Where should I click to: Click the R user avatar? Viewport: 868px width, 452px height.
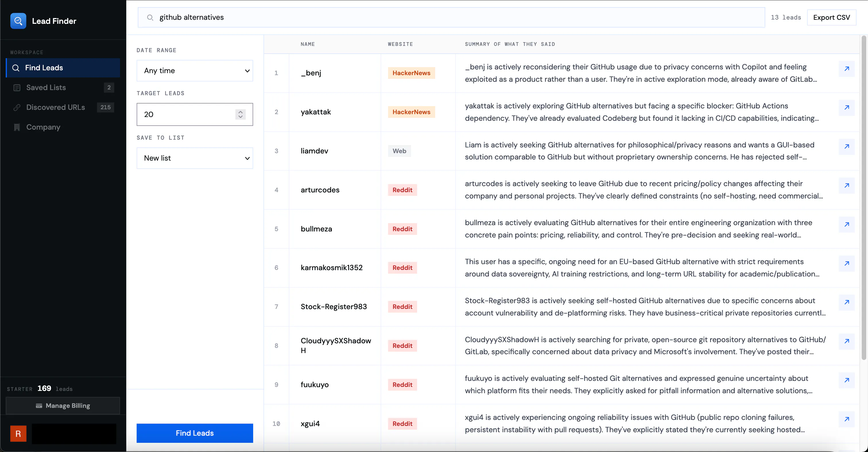tap(18, 433)
